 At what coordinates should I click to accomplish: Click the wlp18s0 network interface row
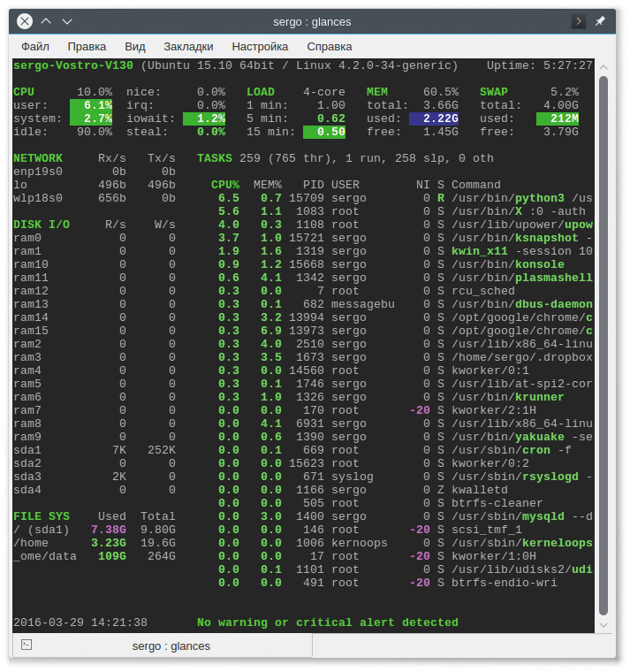(95, 198)
